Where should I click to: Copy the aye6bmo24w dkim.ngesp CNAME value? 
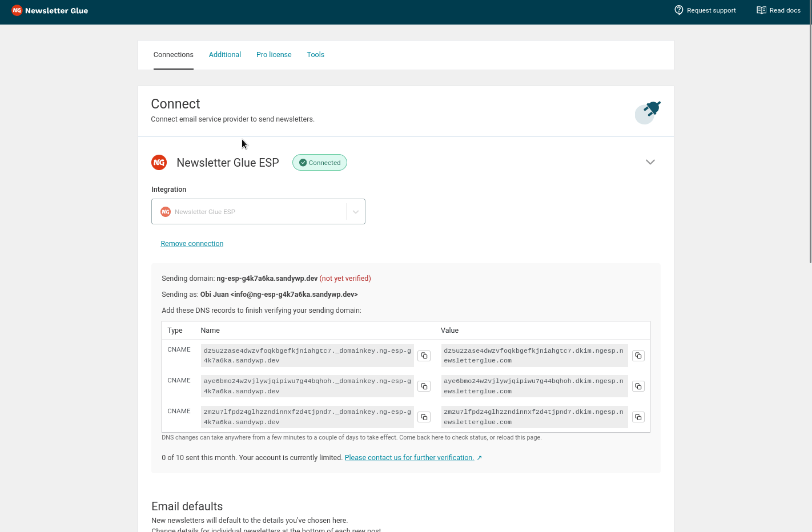click(x=638, y=386)
